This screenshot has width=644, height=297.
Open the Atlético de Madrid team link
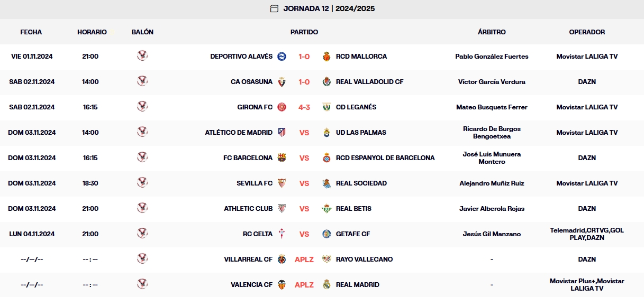point(239,133)
